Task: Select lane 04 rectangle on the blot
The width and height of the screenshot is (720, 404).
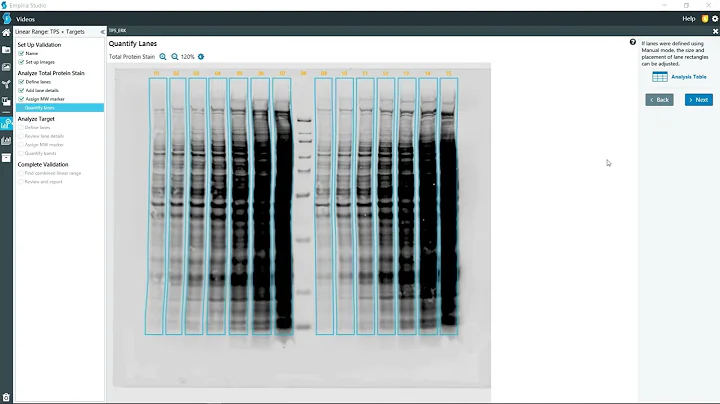Action: [217, 206]
